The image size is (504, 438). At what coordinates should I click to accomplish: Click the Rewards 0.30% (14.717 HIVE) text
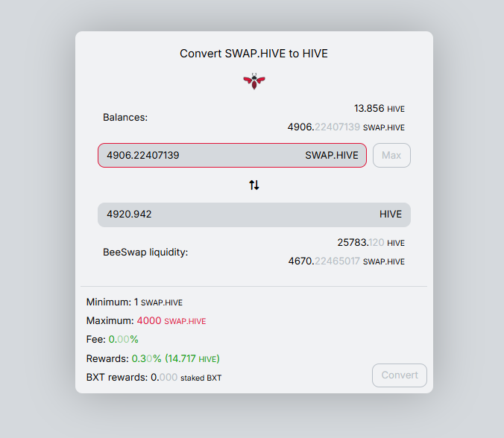(153, 358)
